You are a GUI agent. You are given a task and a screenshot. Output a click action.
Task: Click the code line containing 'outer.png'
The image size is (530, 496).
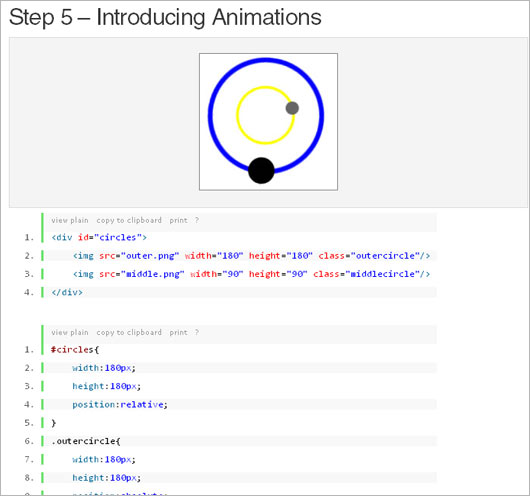(x=251, y=256)
